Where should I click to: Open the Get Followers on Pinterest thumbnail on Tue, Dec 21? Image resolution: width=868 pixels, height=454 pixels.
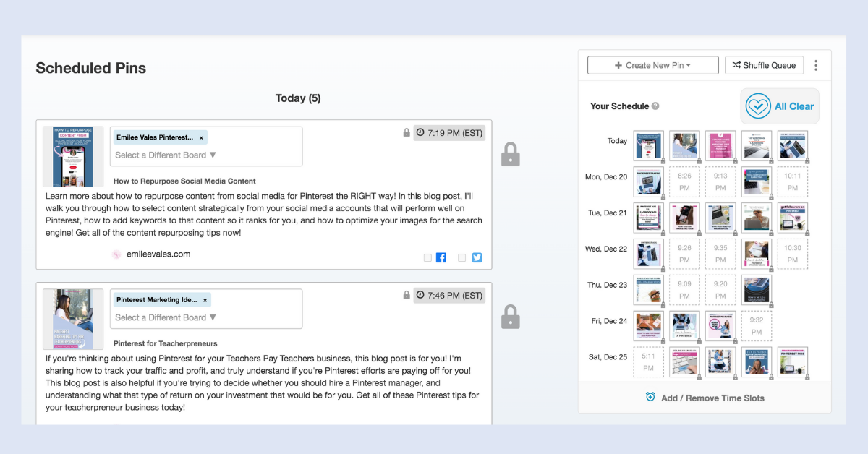coord(793,218)
